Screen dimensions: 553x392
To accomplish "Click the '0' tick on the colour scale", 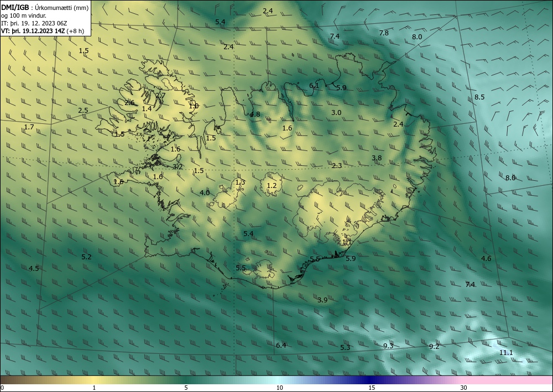I will coord(2,388).
